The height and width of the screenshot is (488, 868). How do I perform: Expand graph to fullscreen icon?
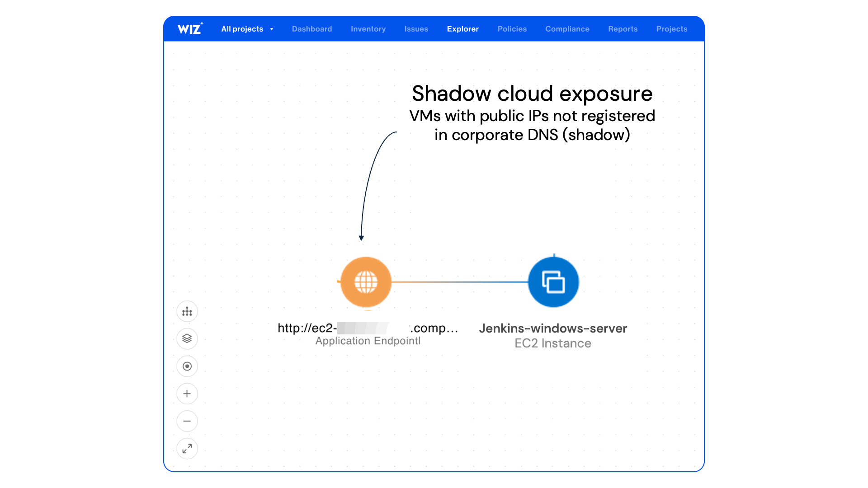187,449
